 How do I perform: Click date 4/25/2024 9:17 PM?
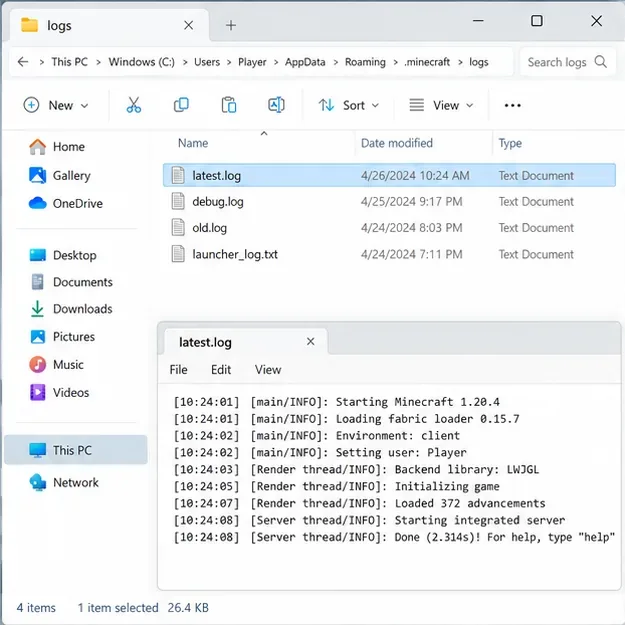point(411,202)
